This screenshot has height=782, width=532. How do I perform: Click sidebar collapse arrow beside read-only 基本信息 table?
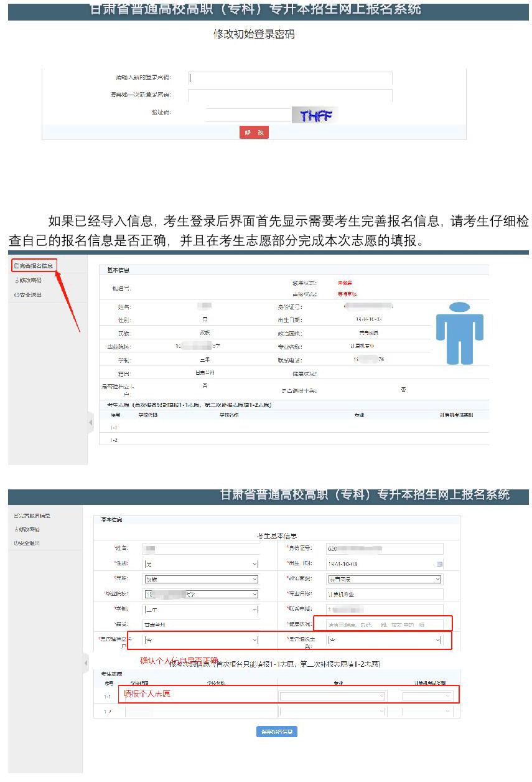(90, 423)
